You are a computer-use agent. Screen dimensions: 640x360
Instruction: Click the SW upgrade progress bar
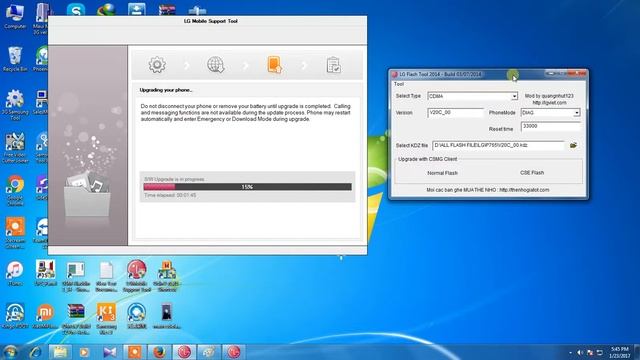click(247, 187)
